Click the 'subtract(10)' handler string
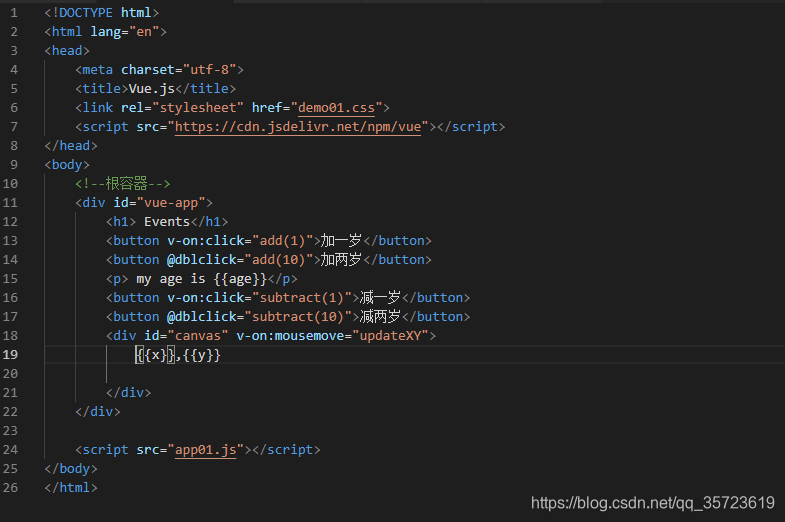This screenshot has width=785, height=522. click(298, 317)
